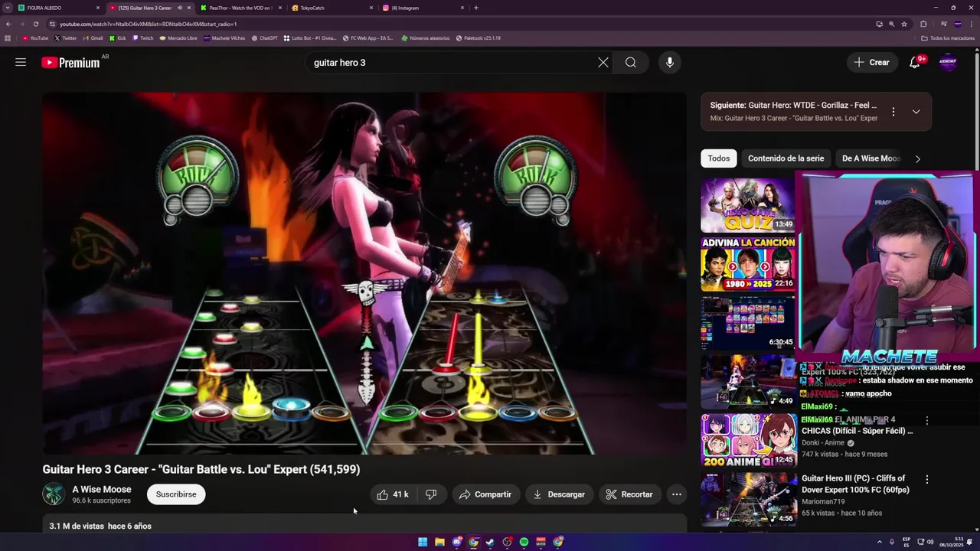Image resolution: width=980 pixels, height=551 pixels.
Task: Select the Todos filter chip
Action: tap(718, 158)
